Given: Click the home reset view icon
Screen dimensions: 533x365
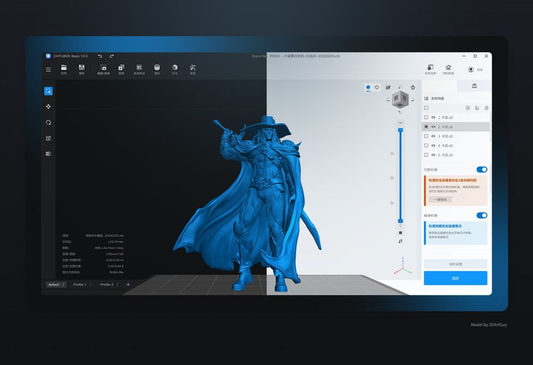Looking at the screenshot, I should 413,88.
